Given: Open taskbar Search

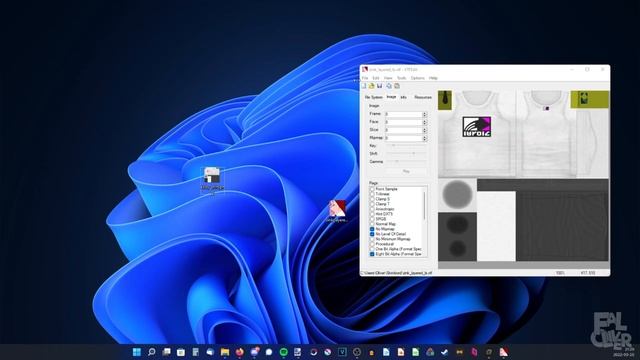Looking at the screenshot, I should [x=151, y=352].
